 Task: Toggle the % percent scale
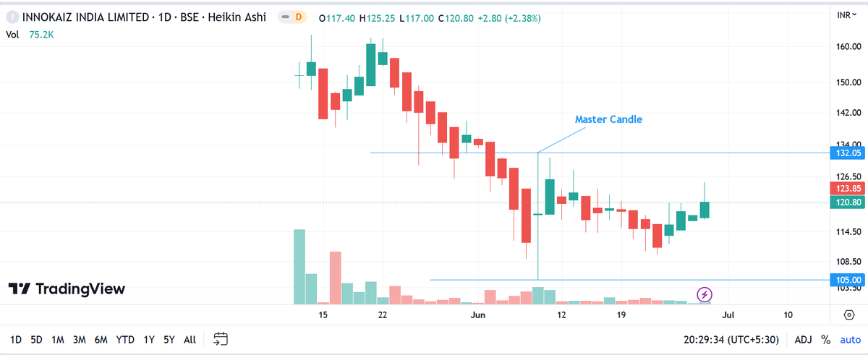[x=826, y=339]
